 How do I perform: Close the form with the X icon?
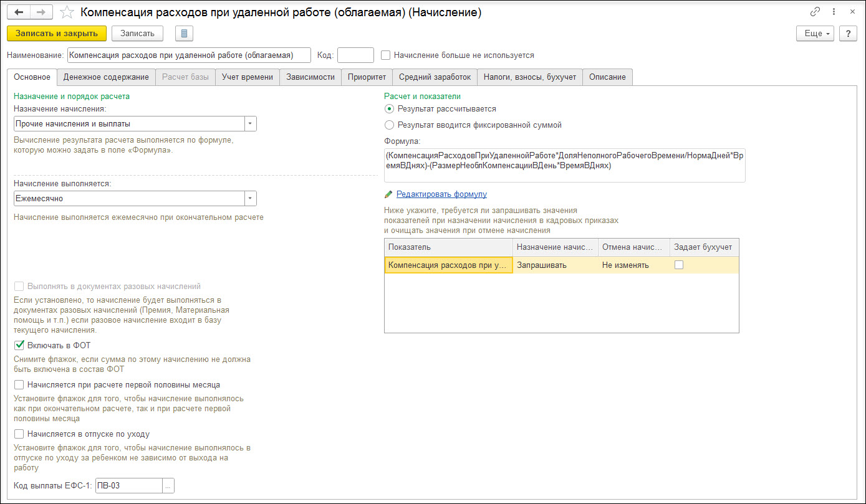click(x=852, y=12)
